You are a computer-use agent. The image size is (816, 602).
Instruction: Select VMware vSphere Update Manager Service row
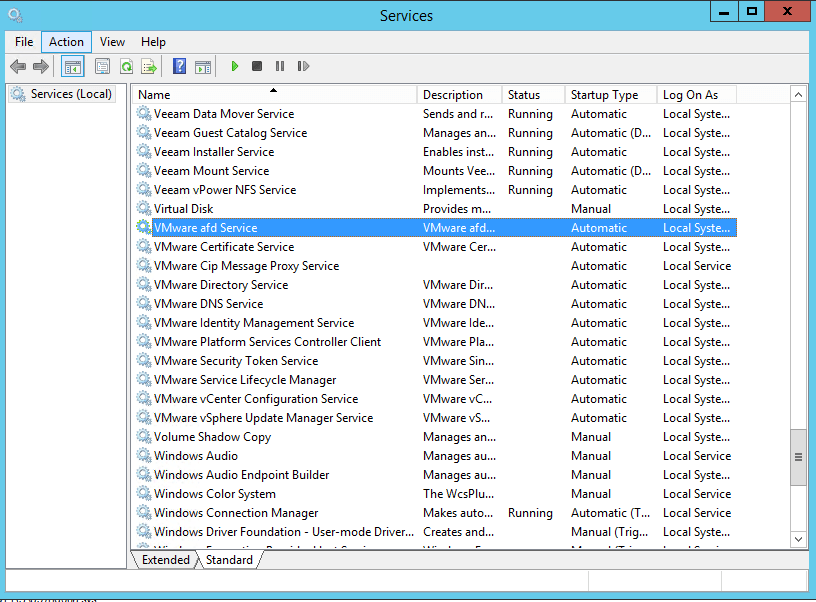pos(435,417)
